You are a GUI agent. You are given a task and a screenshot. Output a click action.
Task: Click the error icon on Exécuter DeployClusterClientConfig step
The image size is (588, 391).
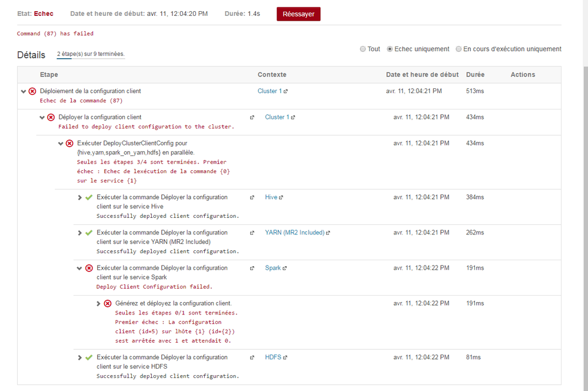[x=69, y=143]
